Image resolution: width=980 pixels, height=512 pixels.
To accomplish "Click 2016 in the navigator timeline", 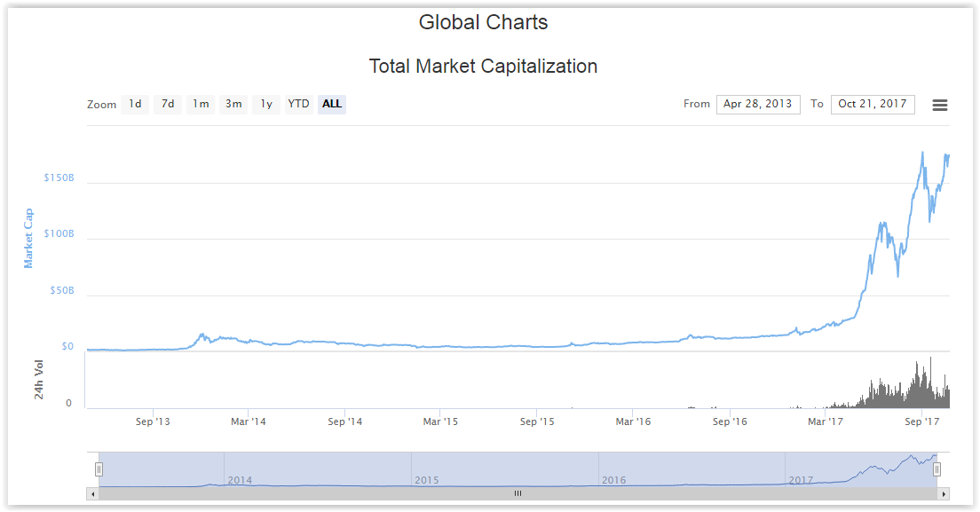I will coord(613,480).
